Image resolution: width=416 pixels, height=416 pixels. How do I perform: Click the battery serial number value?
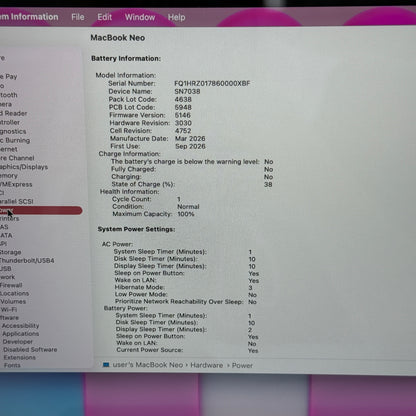point(212,84)
